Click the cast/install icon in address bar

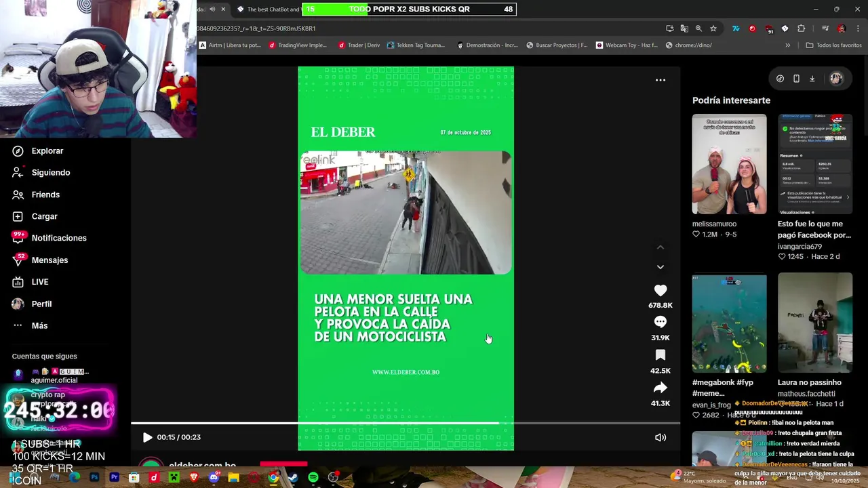(x=670, y=28)
